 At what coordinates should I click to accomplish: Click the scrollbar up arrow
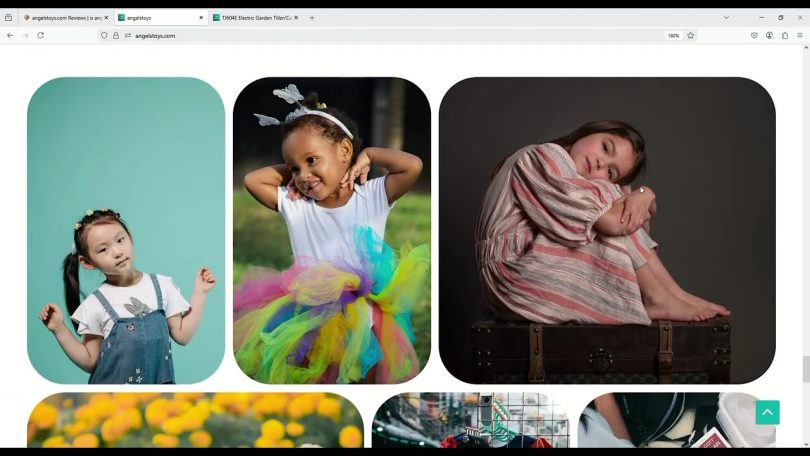[x=806, y=48]
